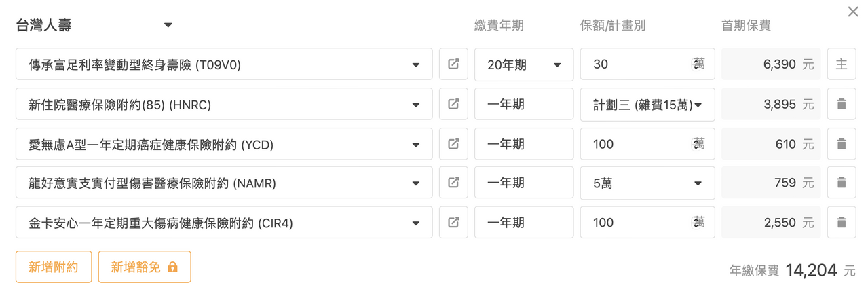This screenshot has width=868, height=296.
Task: Delete the 新住院醫療保險附約 (HNRC) rider
Action: click(842, 104)
